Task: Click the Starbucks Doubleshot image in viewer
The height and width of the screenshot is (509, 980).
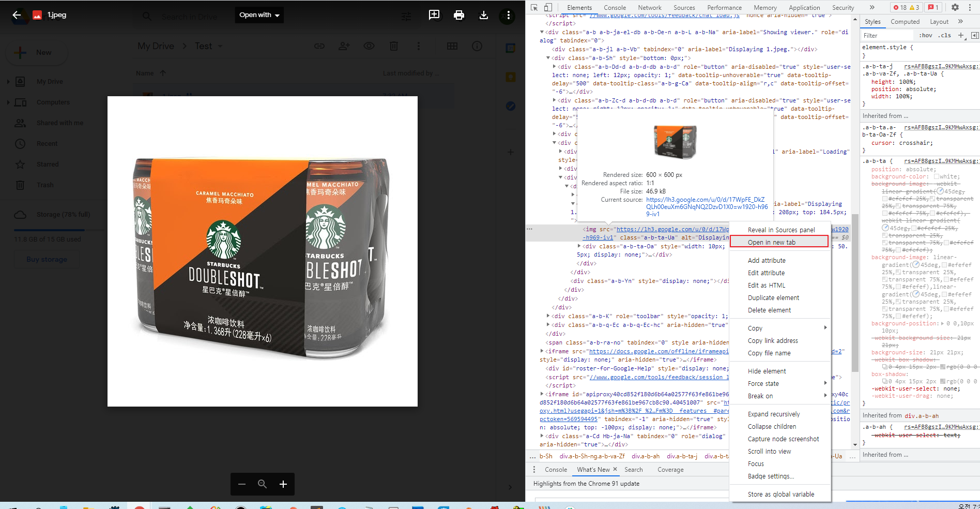Action: [263, 251]
